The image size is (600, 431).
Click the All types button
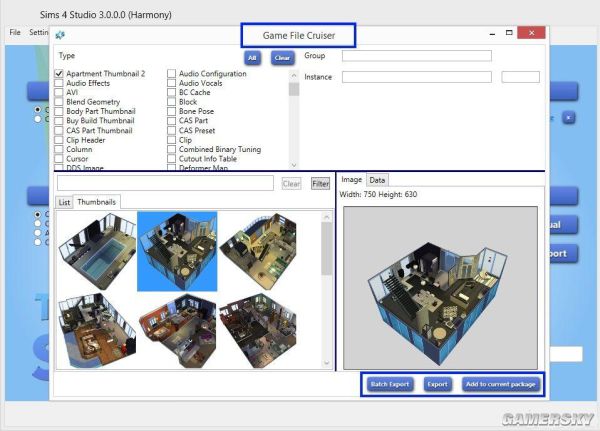pyautogui.click(x=252, y=58)
